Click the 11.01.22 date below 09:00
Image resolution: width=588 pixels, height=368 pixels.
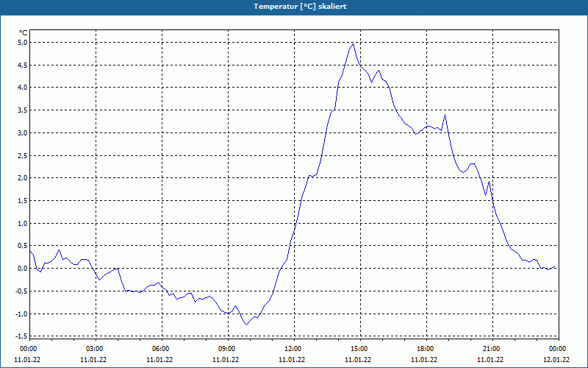tap(226, 360)
